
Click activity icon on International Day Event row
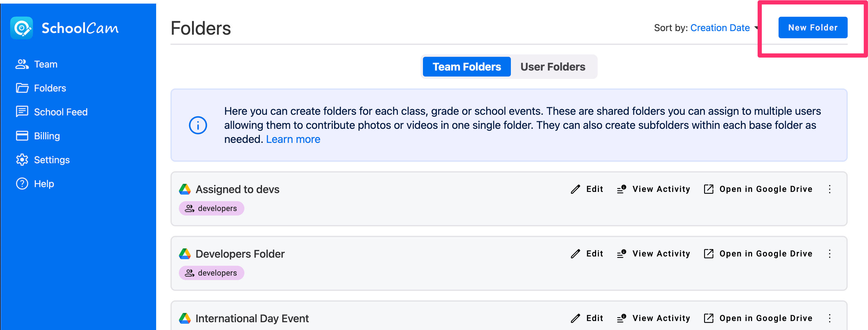[x=621, y=319]
